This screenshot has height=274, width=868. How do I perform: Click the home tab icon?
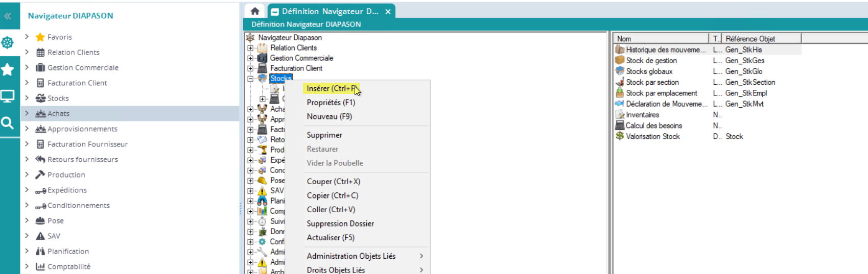click(254, 11)
